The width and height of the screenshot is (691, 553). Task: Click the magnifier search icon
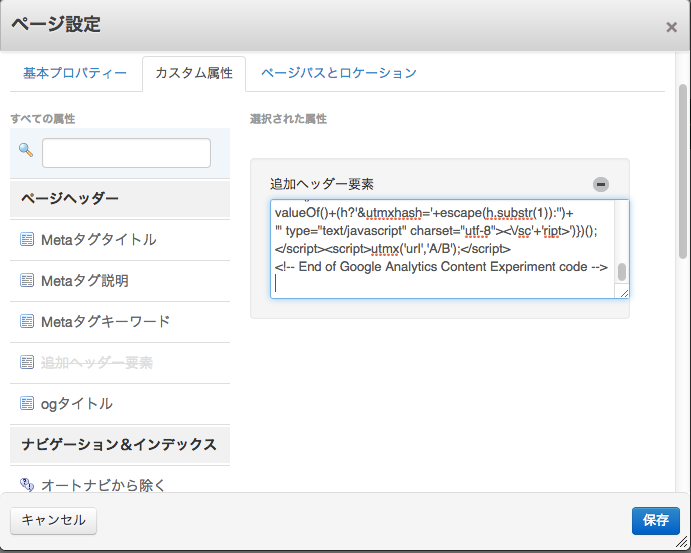click(x=26, y=151)
